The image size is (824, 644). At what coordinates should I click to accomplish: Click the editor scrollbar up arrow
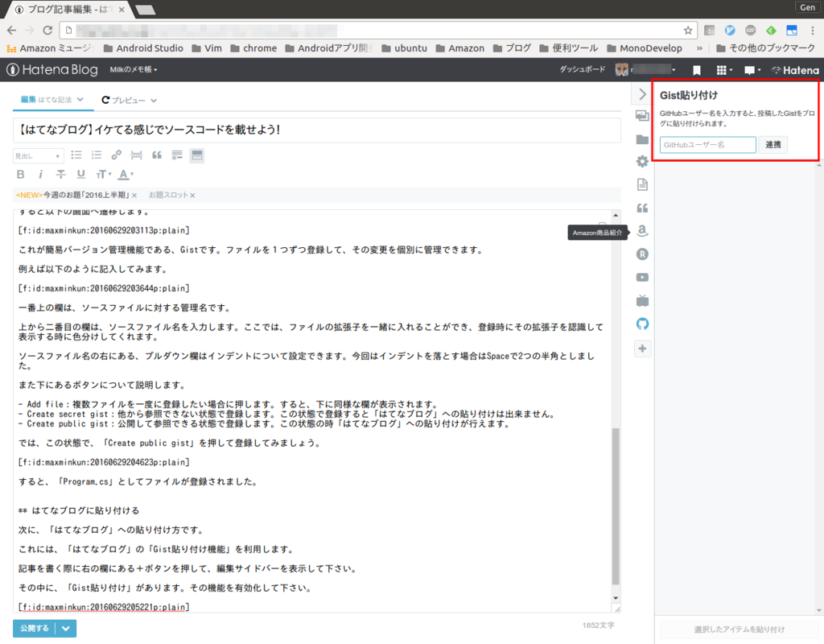point(616,215)
